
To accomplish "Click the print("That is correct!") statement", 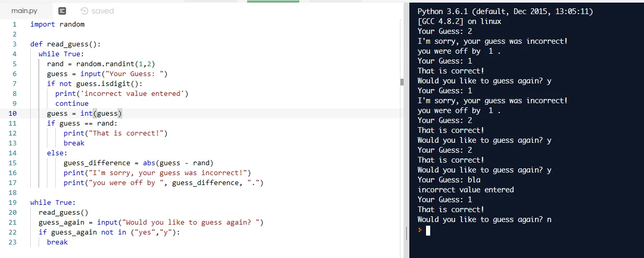I will point(116,133).
